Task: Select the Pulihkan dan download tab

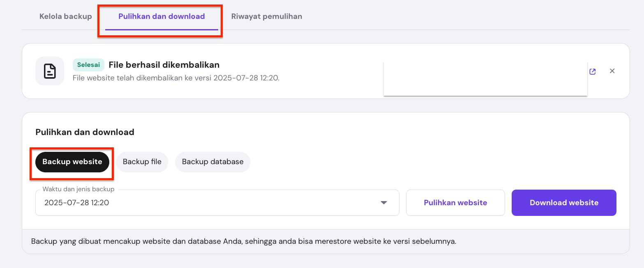Action: click(x=162, y=16)
